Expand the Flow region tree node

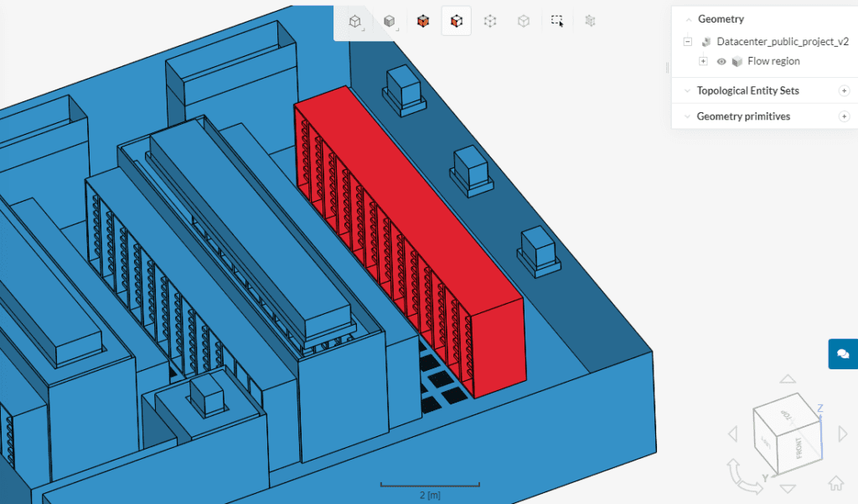point(702,61)
